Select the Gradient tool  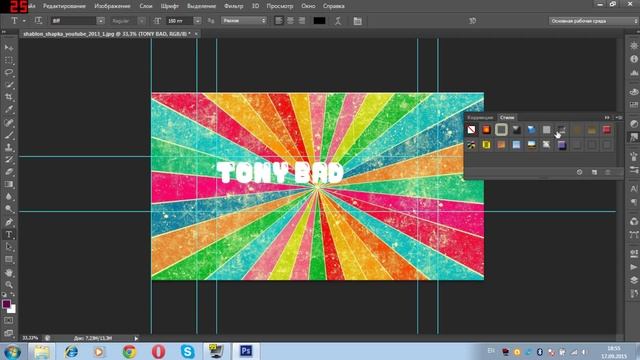[x=9, y=184]
